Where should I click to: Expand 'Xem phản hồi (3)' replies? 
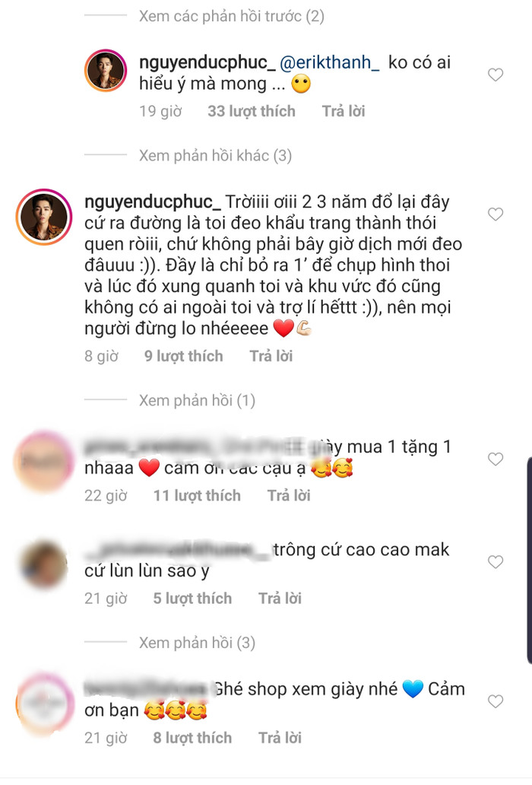pyautogui.click(x=197, y=642)
